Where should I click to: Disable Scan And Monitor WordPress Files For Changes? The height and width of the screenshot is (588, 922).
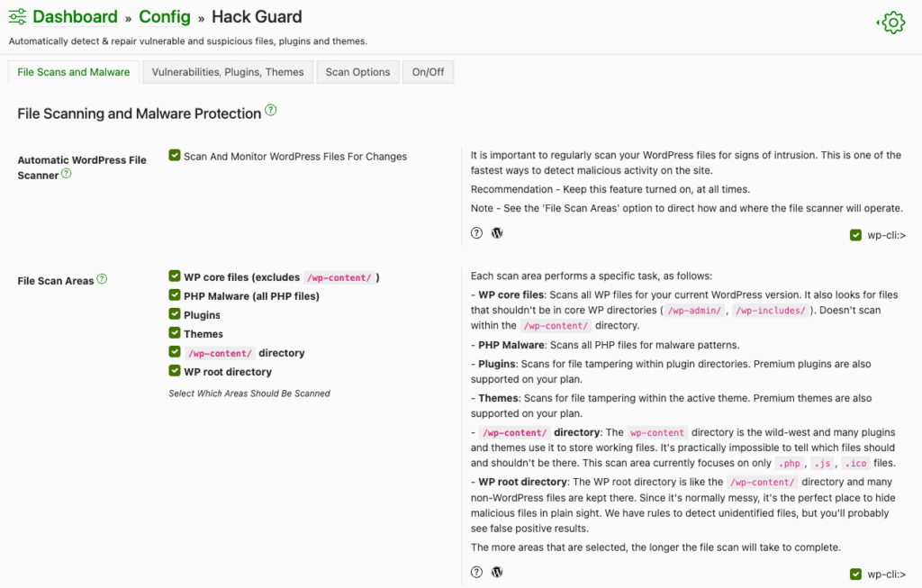174,156
